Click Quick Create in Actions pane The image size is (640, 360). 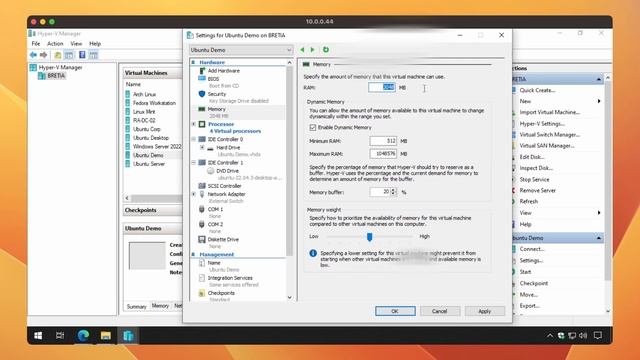click(x=537, y=90)
